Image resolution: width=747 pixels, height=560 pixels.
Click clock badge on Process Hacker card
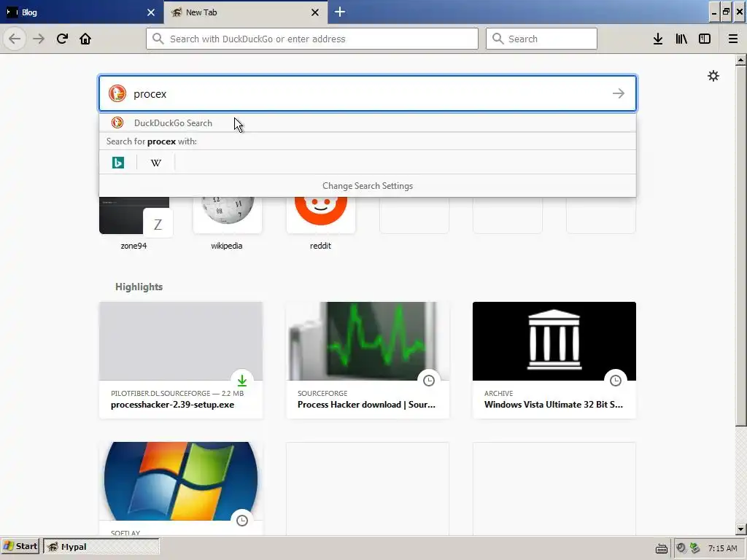[x=429, y=380]
